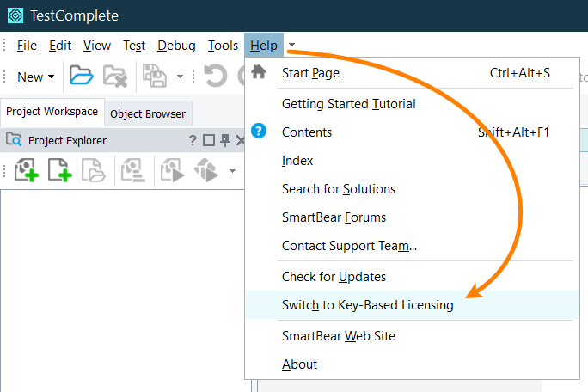Viewport: 588px width, 392px height.
Task: Click the Open project folder icon
Action: point(81,77)
